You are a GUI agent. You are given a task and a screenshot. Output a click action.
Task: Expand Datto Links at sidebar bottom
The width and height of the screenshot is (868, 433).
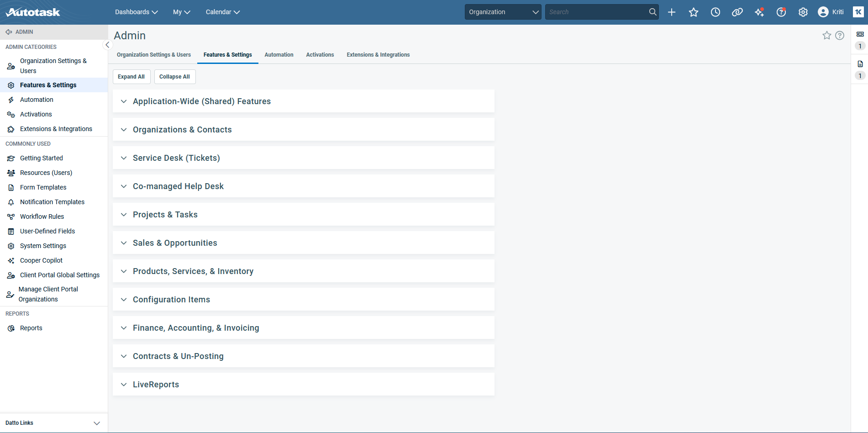(x=54, y=423)
